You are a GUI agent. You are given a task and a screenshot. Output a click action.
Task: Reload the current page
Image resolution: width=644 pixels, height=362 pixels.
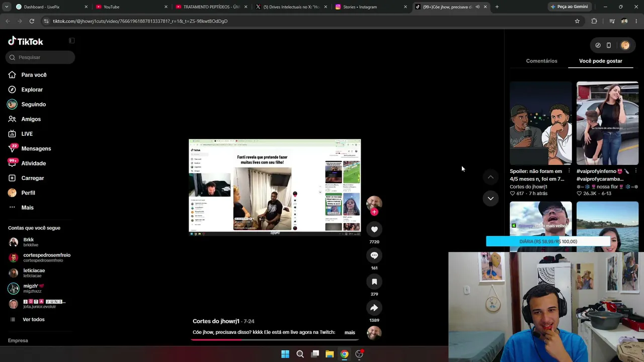pyautogui.click(x=32, y=21)
